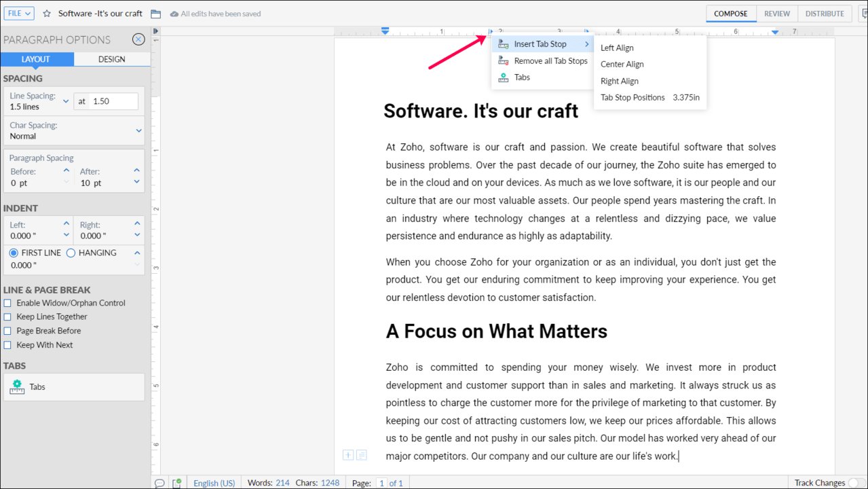Click the first line indent 0.000 value field
868x489 pixels.
tap(22, 266)
